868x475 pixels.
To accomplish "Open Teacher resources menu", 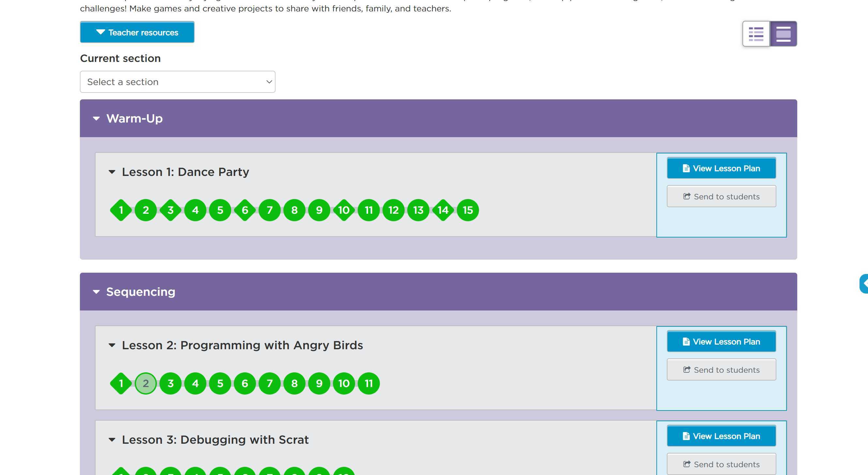I will point(137,32).
